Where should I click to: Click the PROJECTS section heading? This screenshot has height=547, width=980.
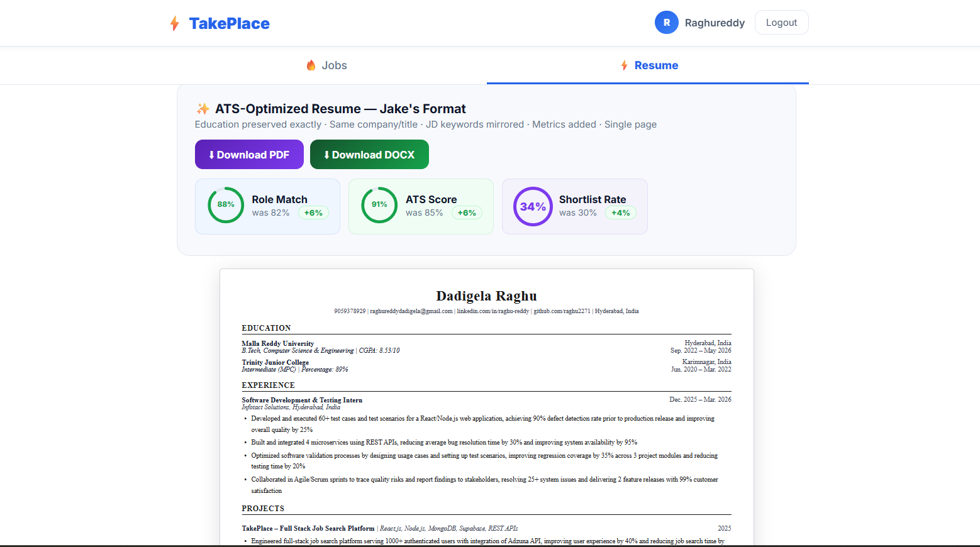(263, 509)
